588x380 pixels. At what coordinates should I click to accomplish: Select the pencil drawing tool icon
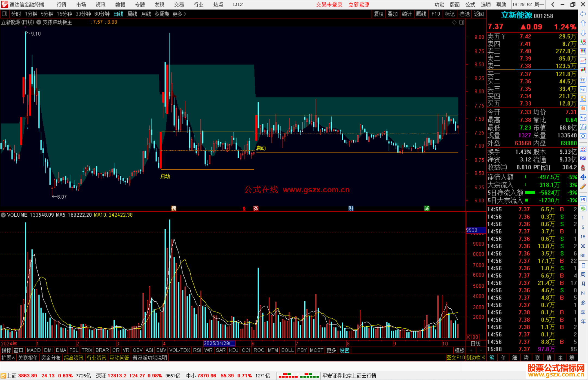[x=583, y=187]
